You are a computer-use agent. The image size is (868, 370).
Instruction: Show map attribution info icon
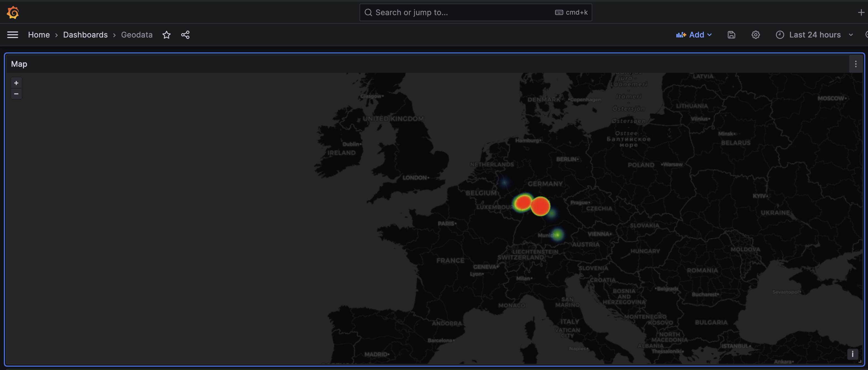[x=852, y=354]
